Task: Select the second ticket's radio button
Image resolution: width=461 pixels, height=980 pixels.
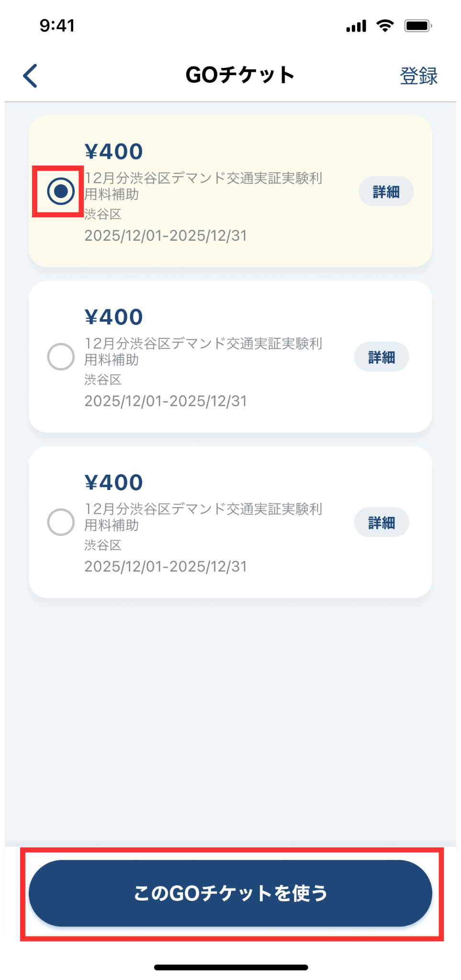Action: [61, 356]
